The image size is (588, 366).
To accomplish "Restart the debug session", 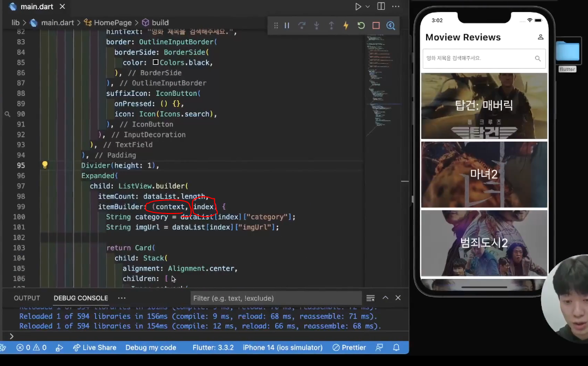I will pos(361,26).
